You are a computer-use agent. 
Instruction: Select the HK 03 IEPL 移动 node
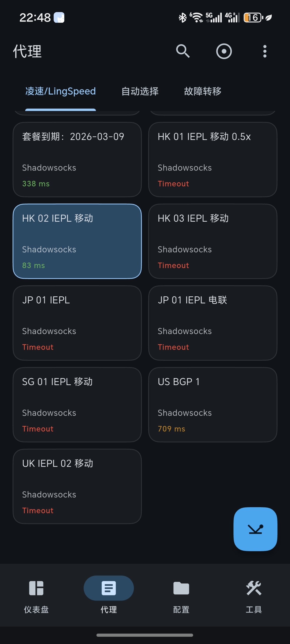pyautogui.click(x=213, y=241)
